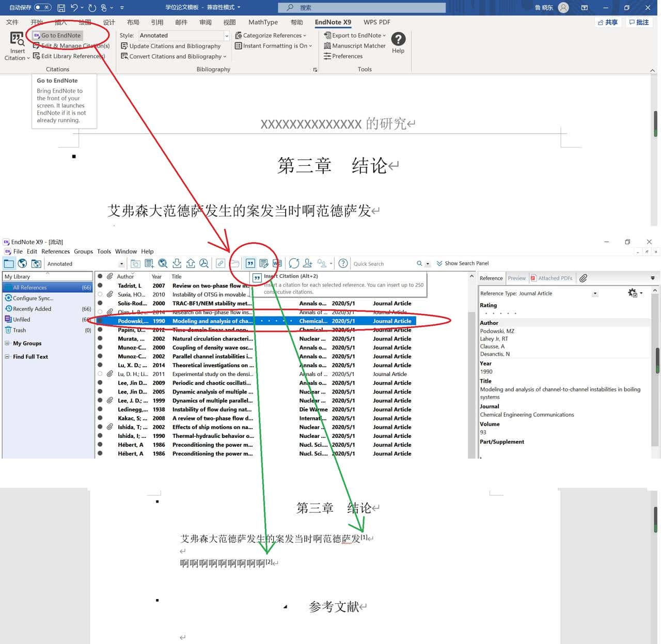The height and width of the screenshot is (644, 661).
Task: Click the paperclip icon on Podowski reference row
Action: click(109, 321)
